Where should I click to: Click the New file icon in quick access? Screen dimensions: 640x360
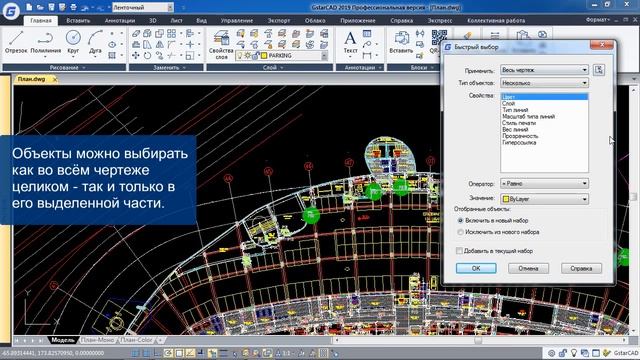pyautogui.click(x=29, y=7)
